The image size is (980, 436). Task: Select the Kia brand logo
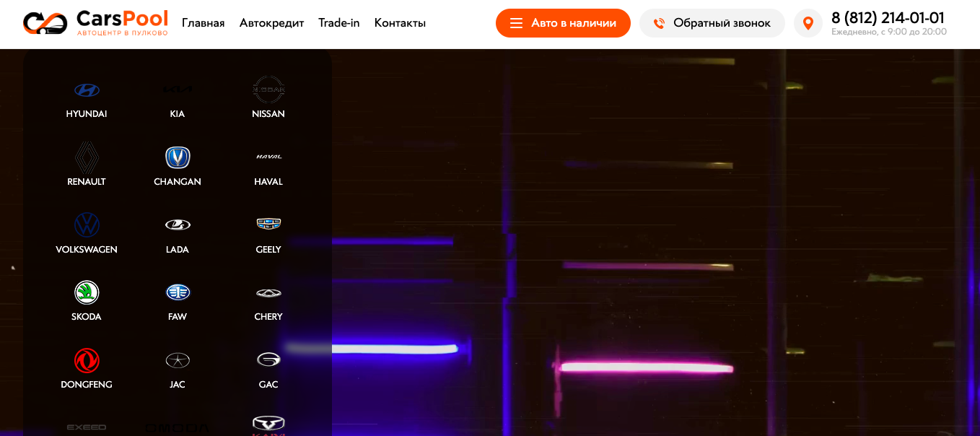click(x=178, y=90)
